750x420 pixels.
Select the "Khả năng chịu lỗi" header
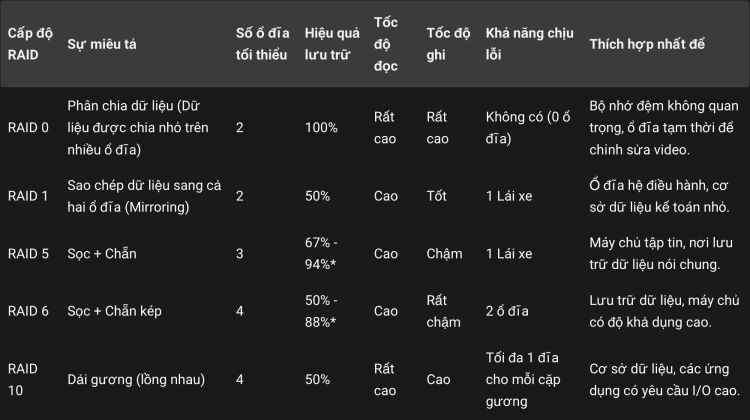click(529, 44)
